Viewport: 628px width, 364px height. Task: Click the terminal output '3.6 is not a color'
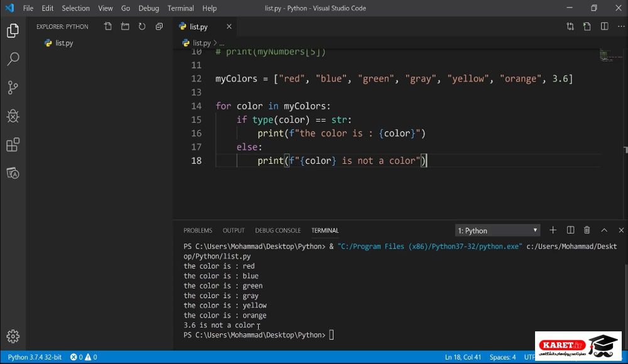point(219,325)
